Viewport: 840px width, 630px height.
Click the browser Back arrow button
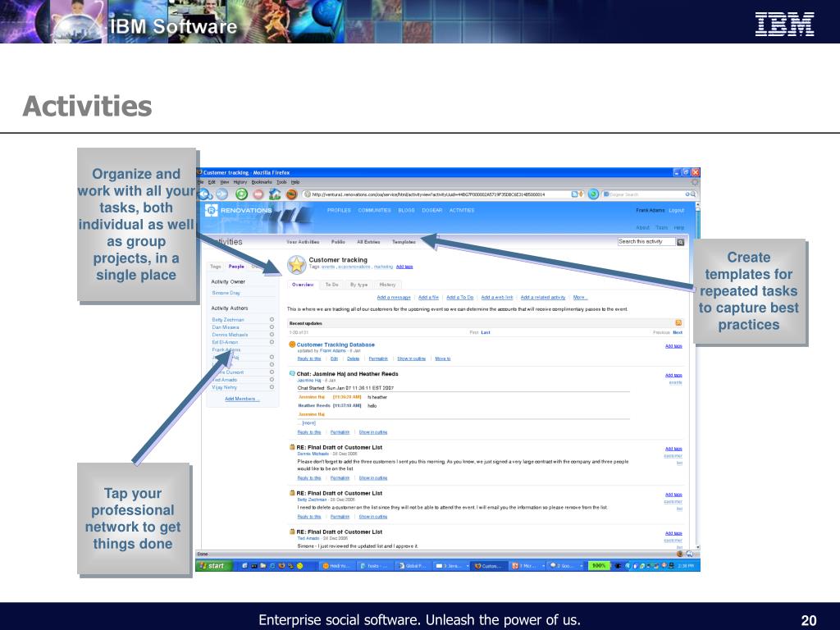(x=204, y=194)
